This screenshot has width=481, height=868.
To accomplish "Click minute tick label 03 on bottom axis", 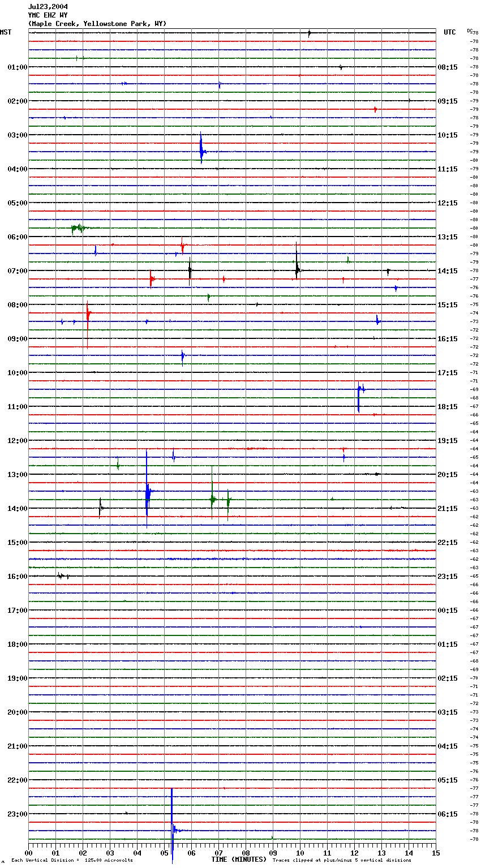I will pyautogui.click(x=110, y=852).
